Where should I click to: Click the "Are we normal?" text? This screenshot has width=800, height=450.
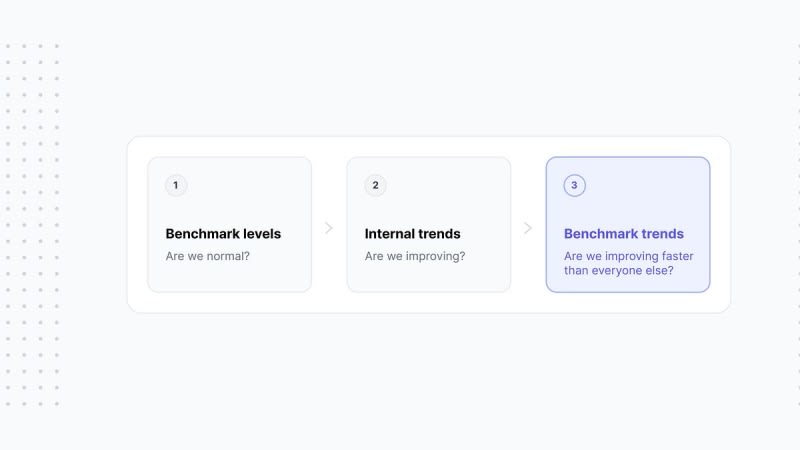pos(208,256)
